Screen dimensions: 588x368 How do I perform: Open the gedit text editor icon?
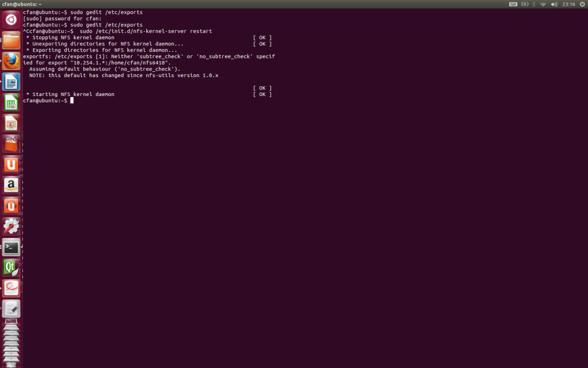[x=11, y=309]
